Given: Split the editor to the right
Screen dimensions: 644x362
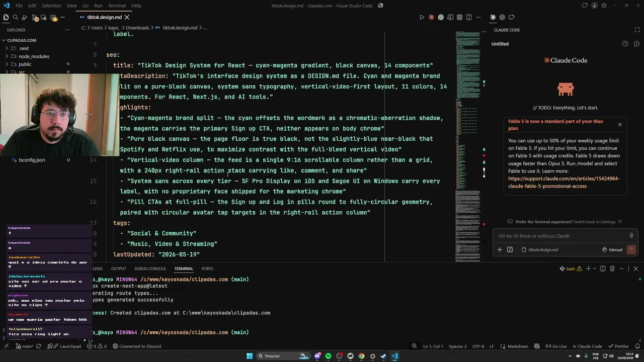Looking at the screenshot, I should 469,17.
